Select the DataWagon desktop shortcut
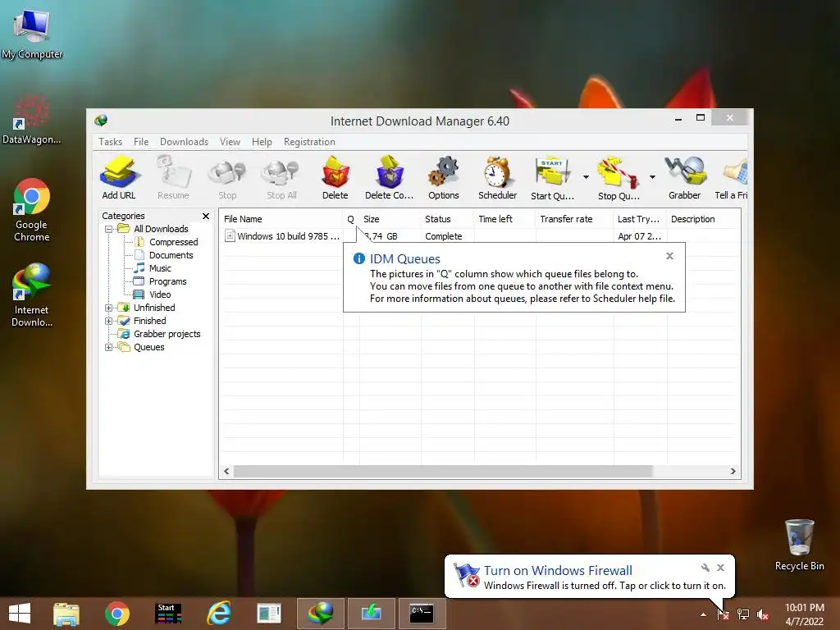 pos(31,120)
